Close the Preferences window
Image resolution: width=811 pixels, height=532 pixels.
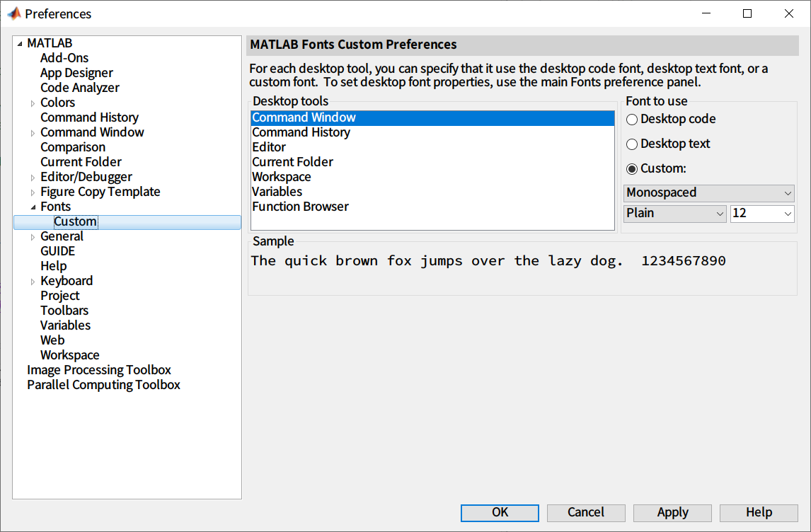[789, 13]
